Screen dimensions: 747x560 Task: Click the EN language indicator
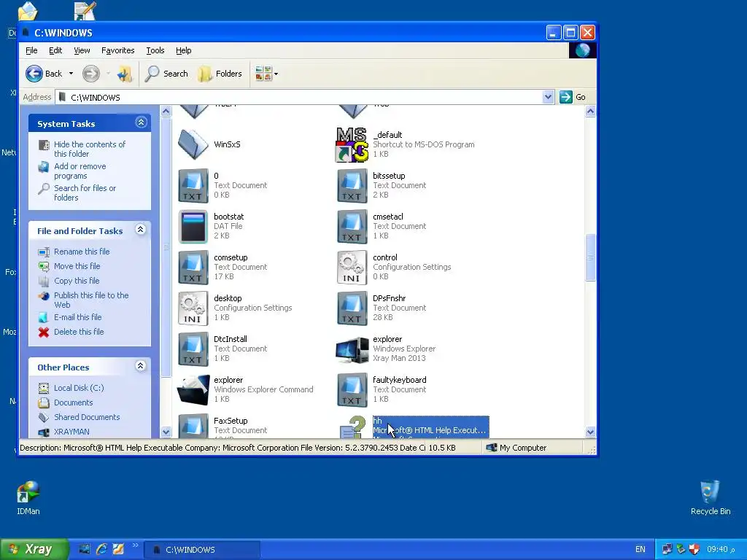click(x=640, y=550)
